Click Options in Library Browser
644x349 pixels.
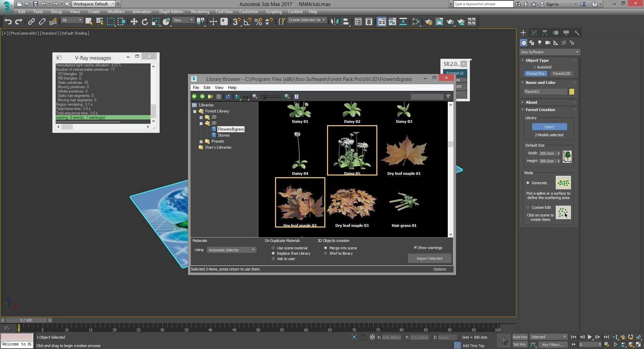439,269
